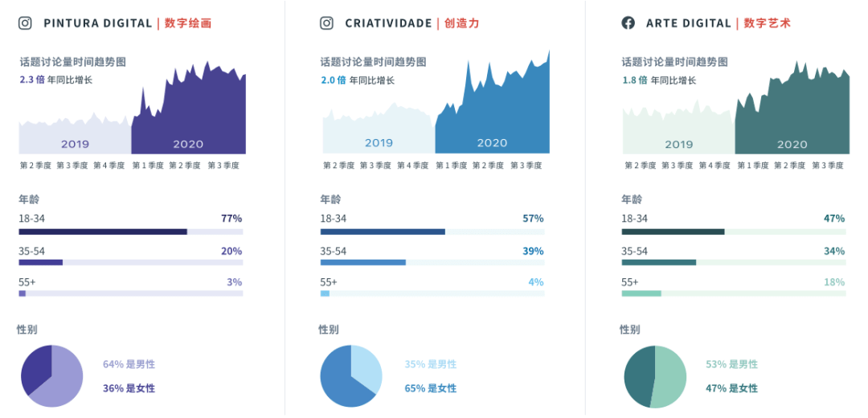The height and width of the screenshot is (418, 868).
Task: Click the 57% value
Action: [x=533, y=218]
